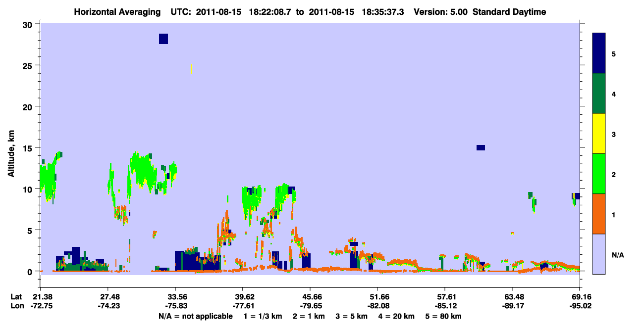Screen dimensions: 644x330
Task: Click the altitude tick label '20'
Action: [x=29, y=107]
